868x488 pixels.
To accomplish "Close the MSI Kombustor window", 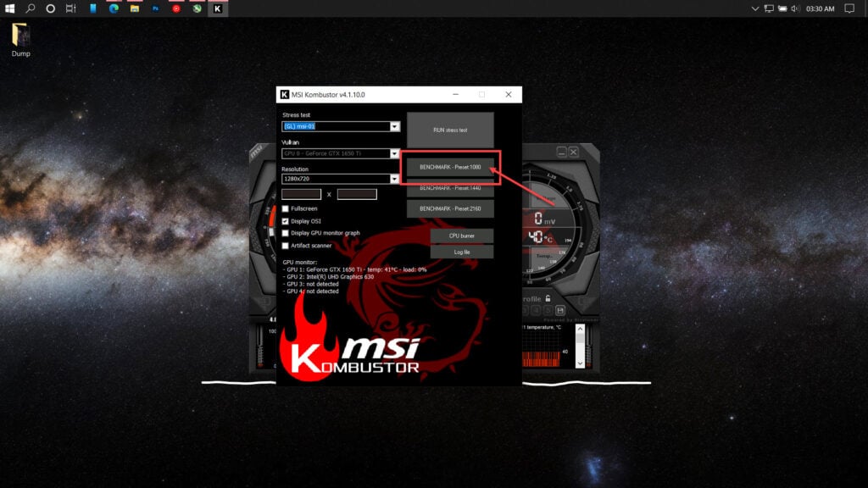I will 509,95.
